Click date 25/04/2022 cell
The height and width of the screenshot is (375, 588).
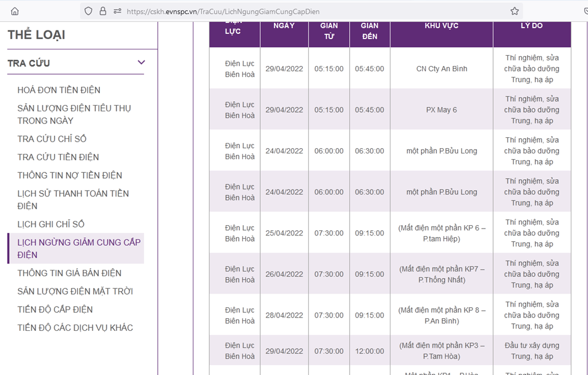284,233
